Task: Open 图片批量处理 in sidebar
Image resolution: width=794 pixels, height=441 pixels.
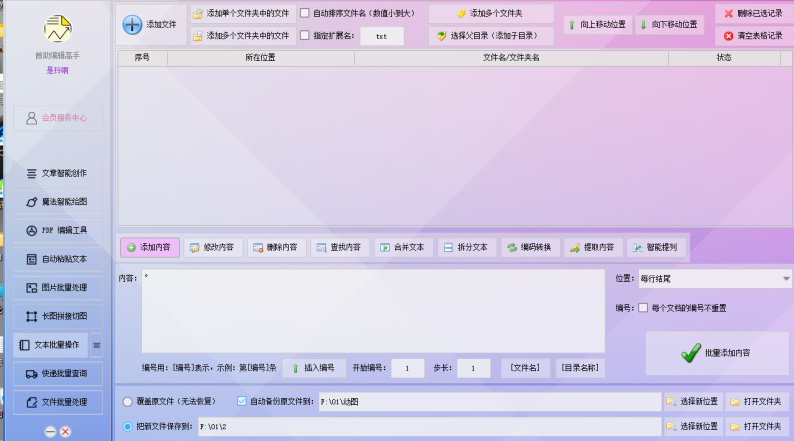Action: point(58,288)
